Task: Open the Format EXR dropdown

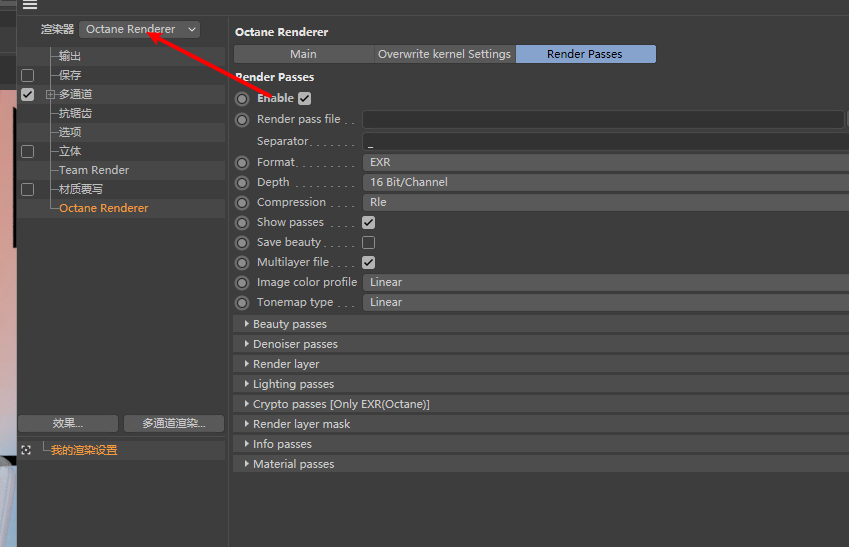Action: [x=606, y=162]
